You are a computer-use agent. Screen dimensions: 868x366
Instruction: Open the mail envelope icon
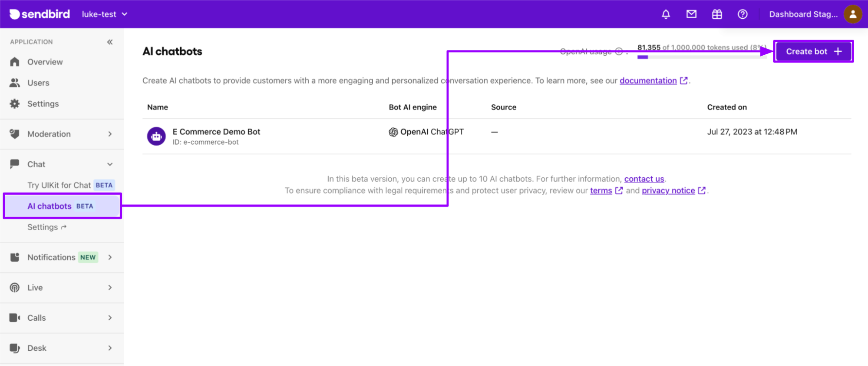tap(691, 14)
